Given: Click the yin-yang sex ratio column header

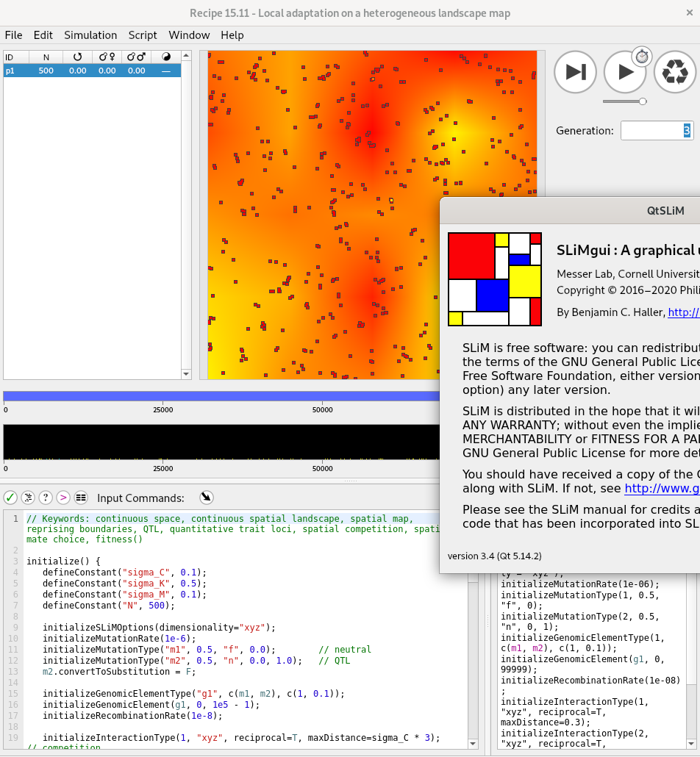Looking at the screenshot, I should (165, 57).
